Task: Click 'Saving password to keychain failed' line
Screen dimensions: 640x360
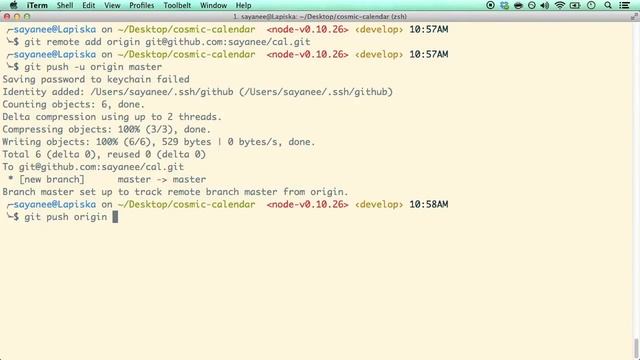Action: (96, 79)
